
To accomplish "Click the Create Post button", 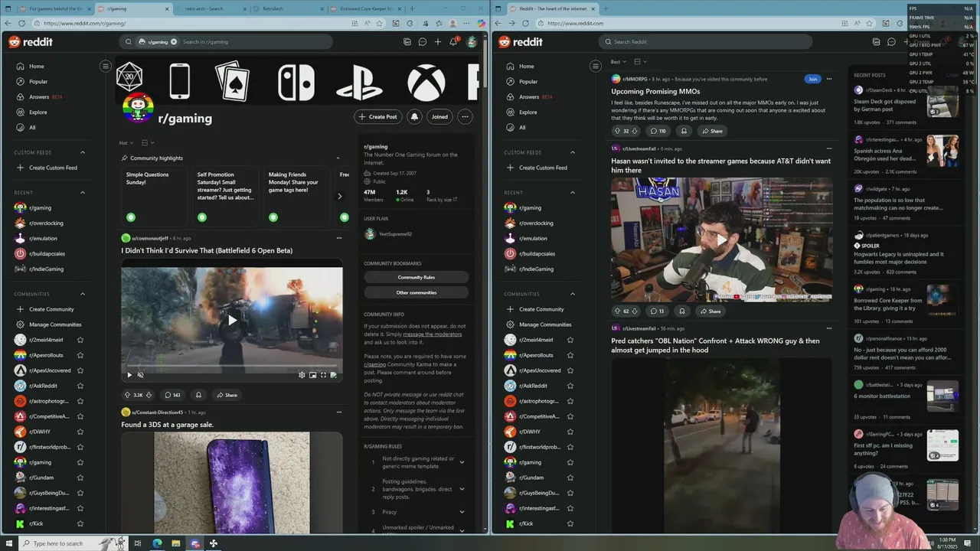I will click(378, 117).
